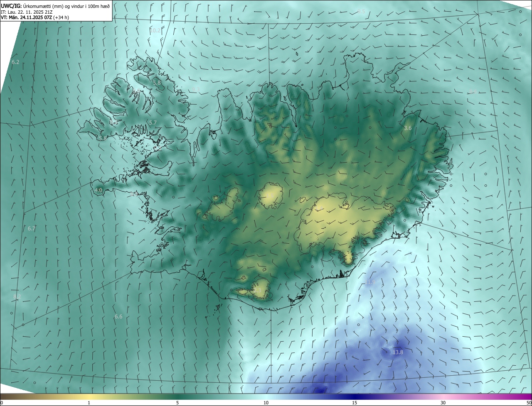Click the 4.0 value label
The image size is (532, 406).
[99, 190]
